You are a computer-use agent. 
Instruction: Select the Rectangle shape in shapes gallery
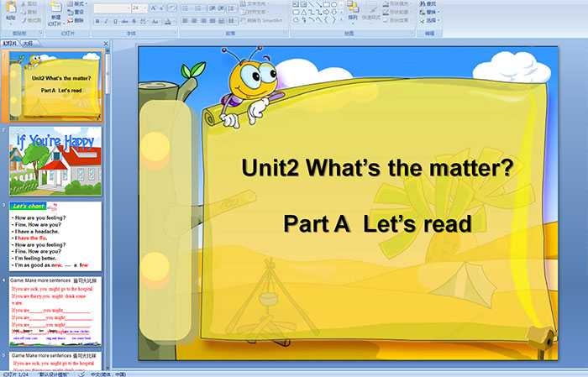point(326,4)
